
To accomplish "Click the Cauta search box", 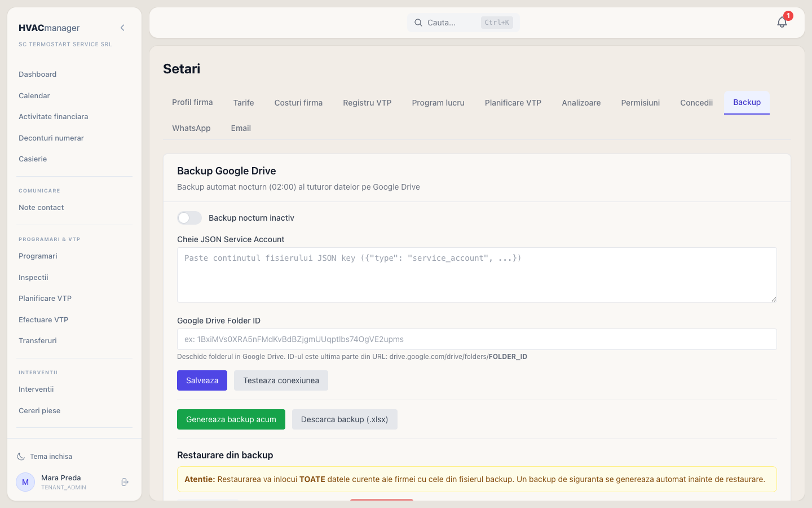I will (464, 23).
